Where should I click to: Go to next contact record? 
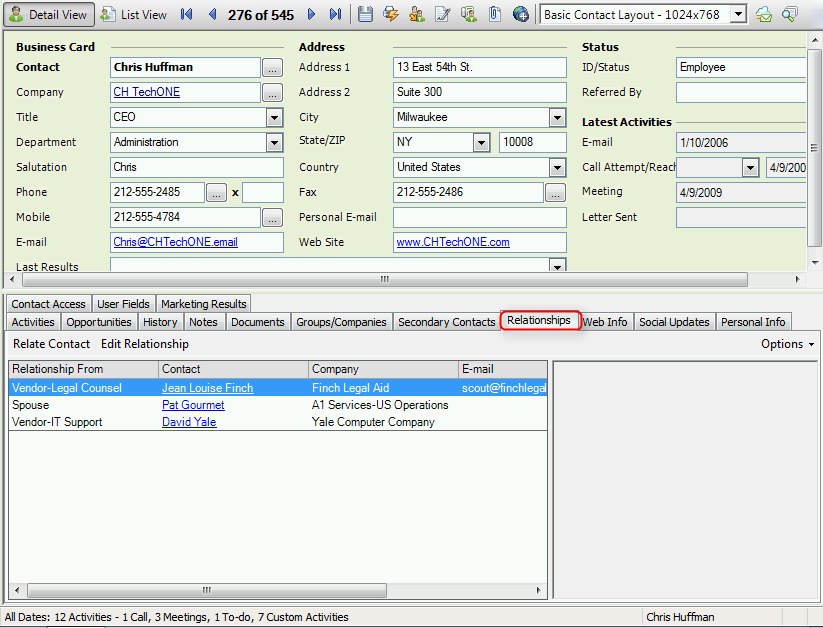[x=311, y=15]
